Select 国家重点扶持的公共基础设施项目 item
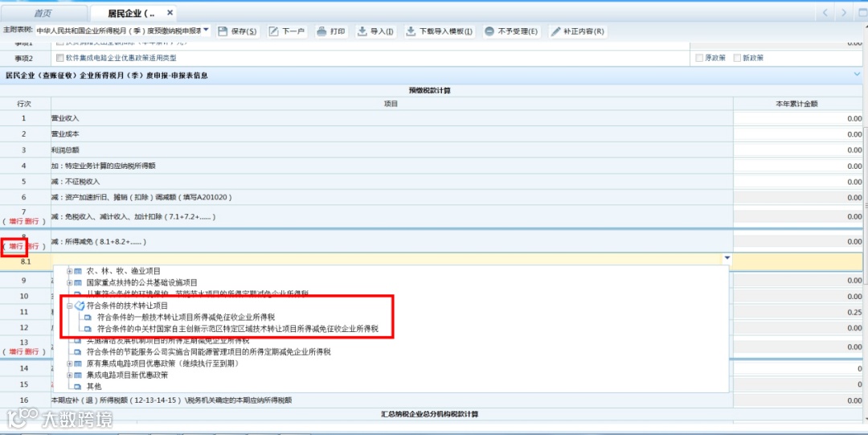Viewport: 868px width, 435px height. 142,282
